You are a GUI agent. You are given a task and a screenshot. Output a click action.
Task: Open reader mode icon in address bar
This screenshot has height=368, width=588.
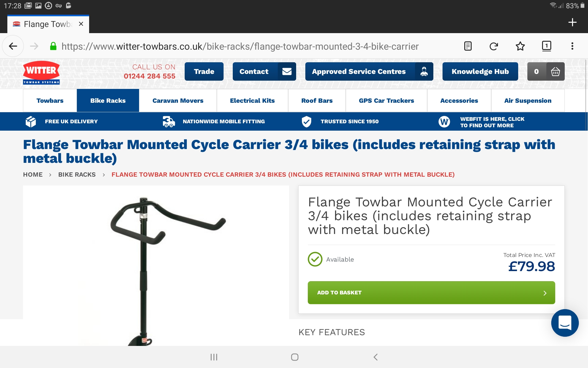click(x=468, y=46)
